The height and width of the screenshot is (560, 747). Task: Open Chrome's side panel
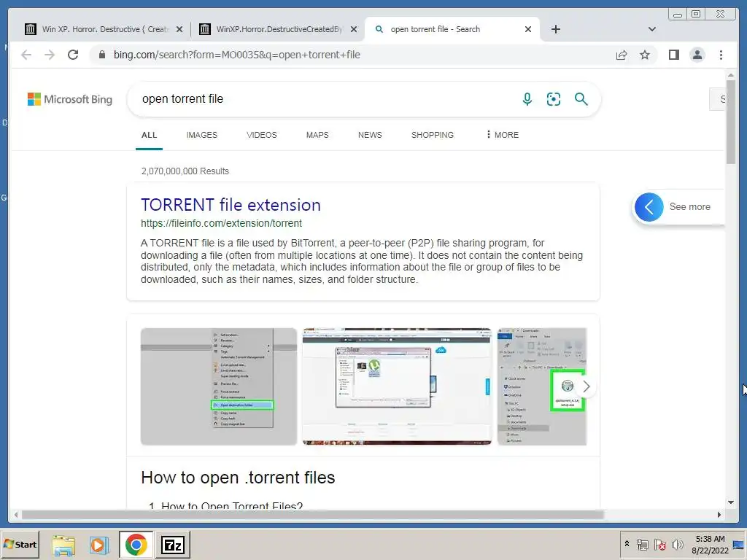673,55
